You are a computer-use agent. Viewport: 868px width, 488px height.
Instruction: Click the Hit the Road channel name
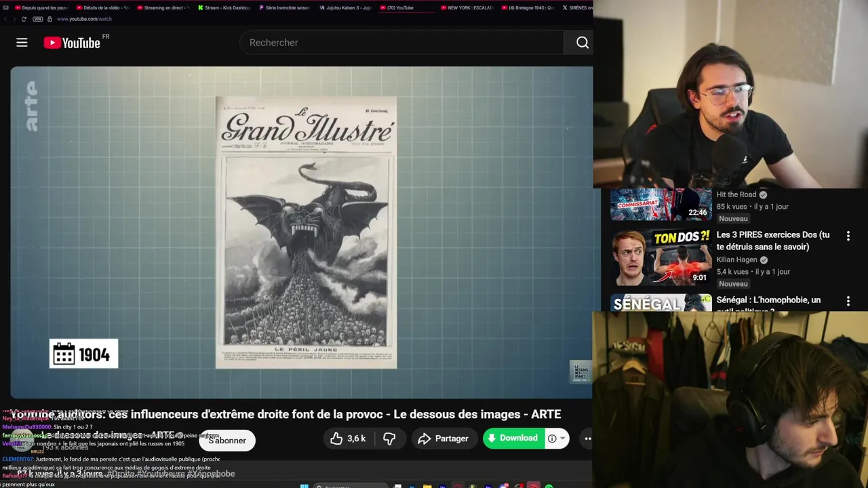coord(736,195)
